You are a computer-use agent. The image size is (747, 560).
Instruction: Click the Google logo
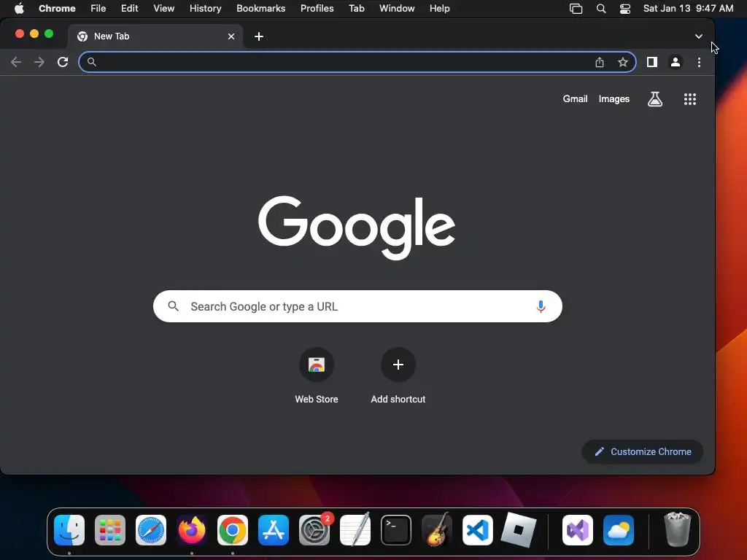(x=356, y=227)
